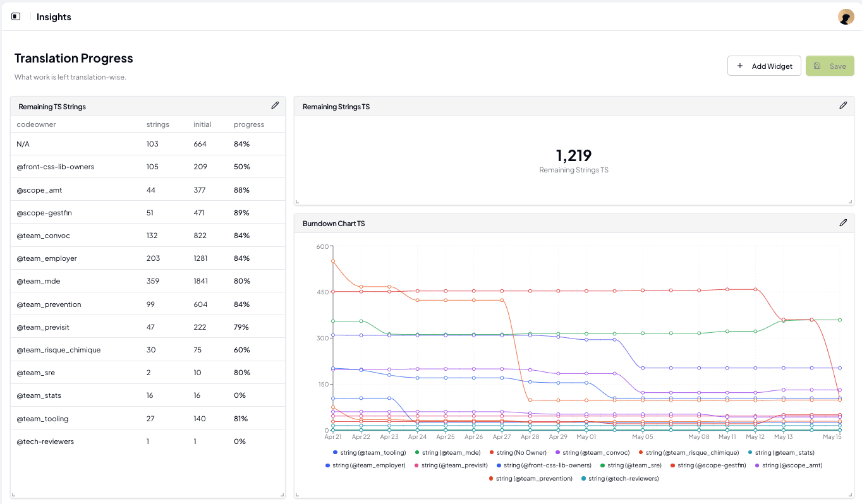Open the pencil editor on Remaining Strings TS widget
This screenshot has height=504, width=862.
click(x=843, y=105)
